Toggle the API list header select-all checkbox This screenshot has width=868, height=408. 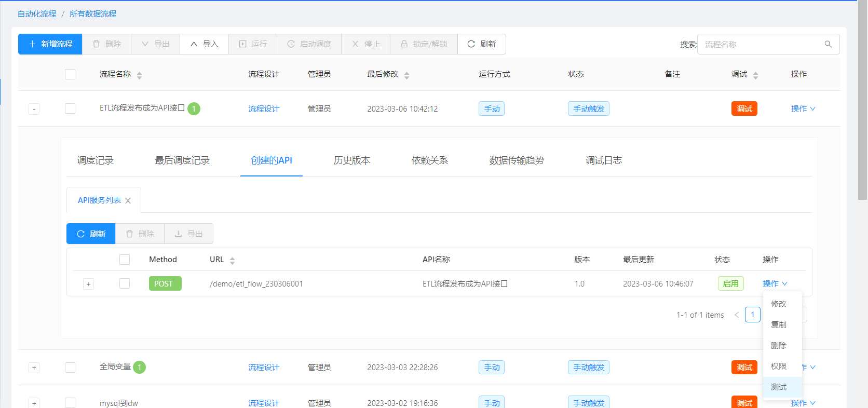point(125,260)
